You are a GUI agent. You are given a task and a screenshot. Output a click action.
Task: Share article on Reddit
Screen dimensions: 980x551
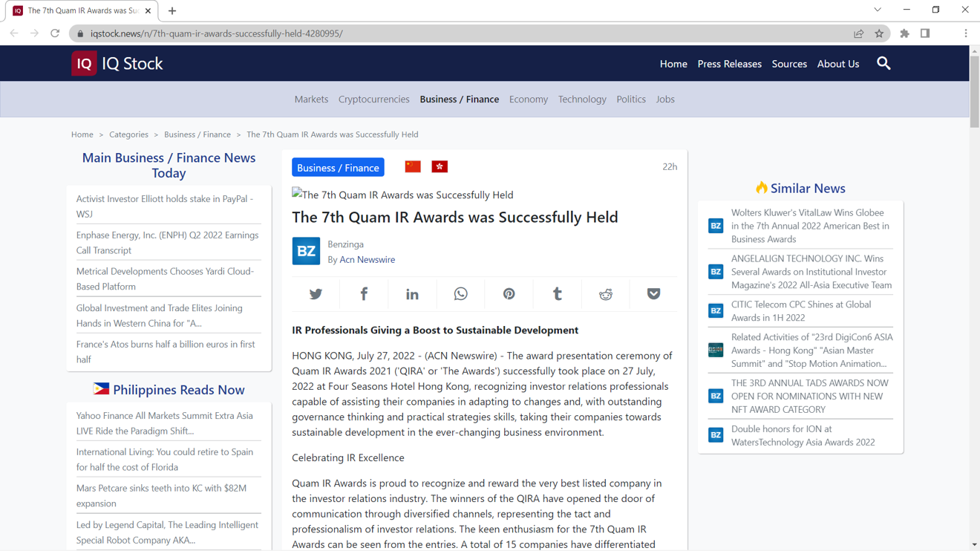(x=606, y=294)
